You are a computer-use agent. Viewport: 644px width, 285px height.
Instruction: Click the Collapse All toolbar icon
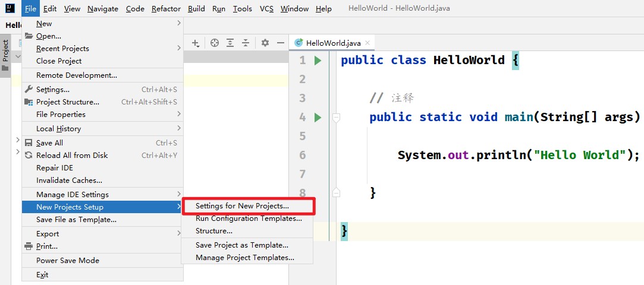click(245, 43)
